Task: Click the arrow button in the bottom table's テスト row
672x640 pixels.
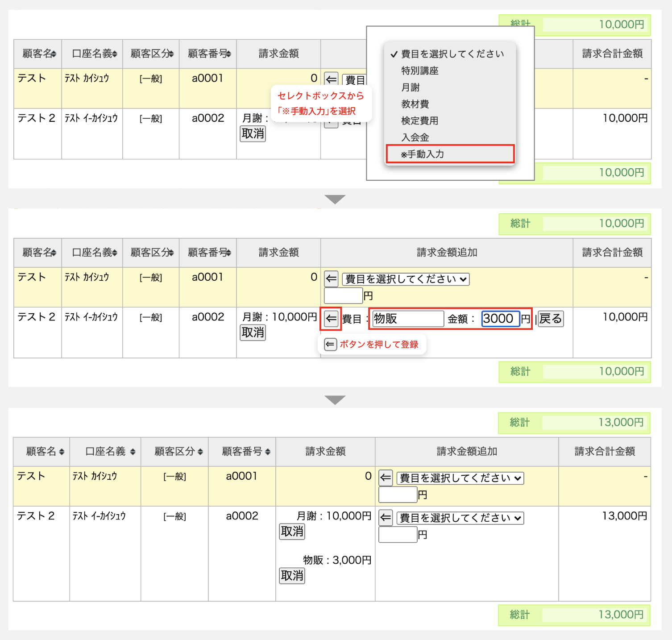Action: (386, 478)
